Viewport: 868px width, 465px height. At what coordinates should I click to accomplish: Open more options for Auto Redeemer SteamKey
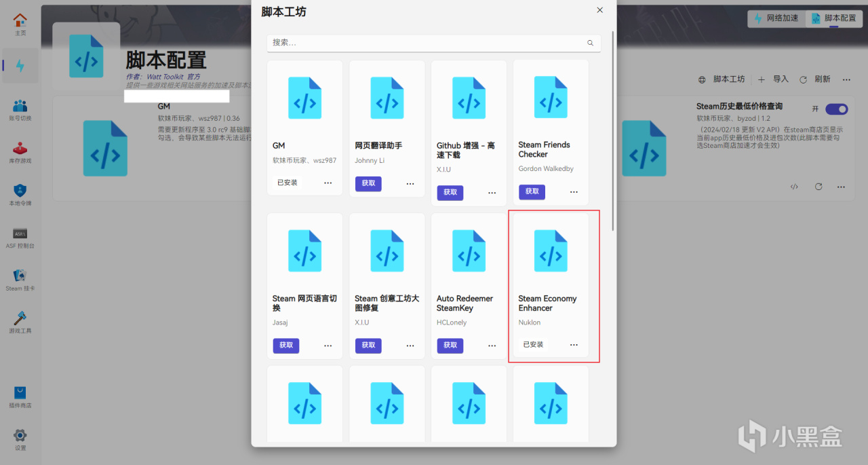pos(492,345)
